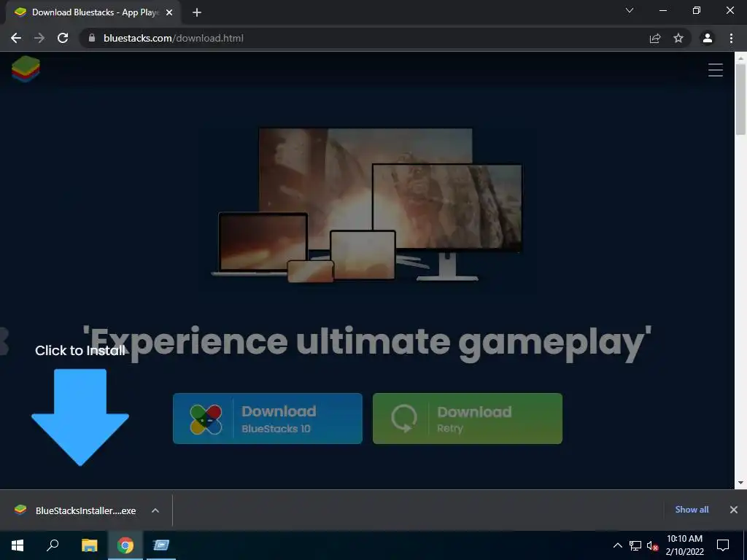
Task: Click Download BlueStacks 10 button
Action: tap(267, 419)
